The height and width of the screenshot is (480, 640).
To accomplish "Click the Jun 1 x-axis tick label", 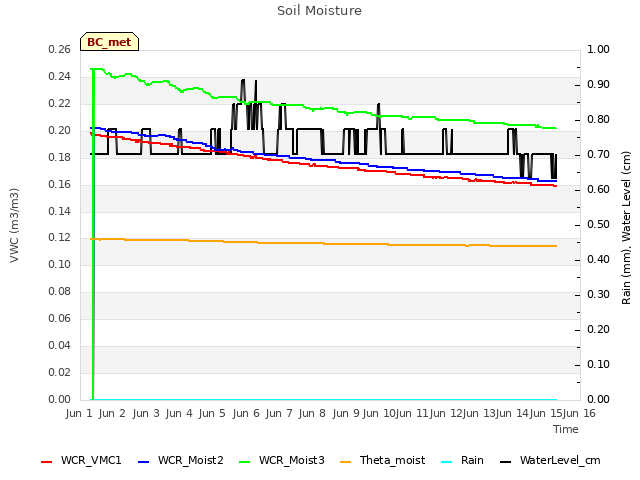I will pyautogui.click(x=79, y=413).
